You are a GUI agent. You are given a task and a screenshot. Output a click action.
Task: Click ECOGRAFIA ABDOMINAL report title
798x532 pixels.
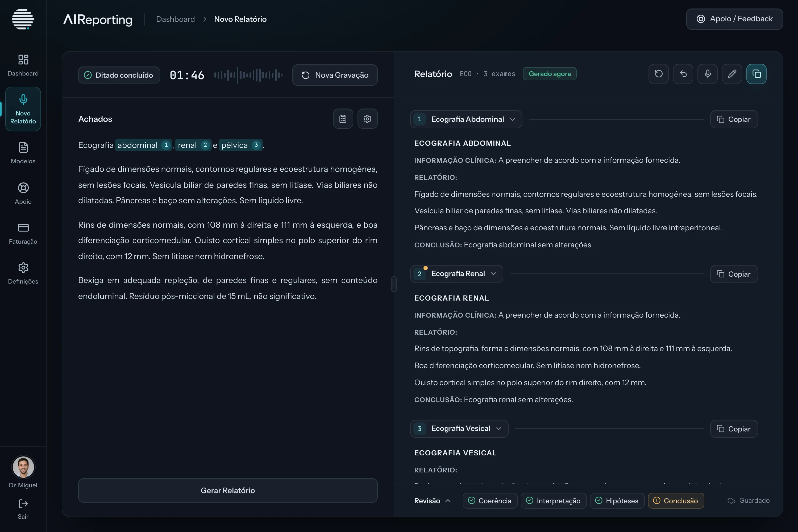click(x=463, y=143)
